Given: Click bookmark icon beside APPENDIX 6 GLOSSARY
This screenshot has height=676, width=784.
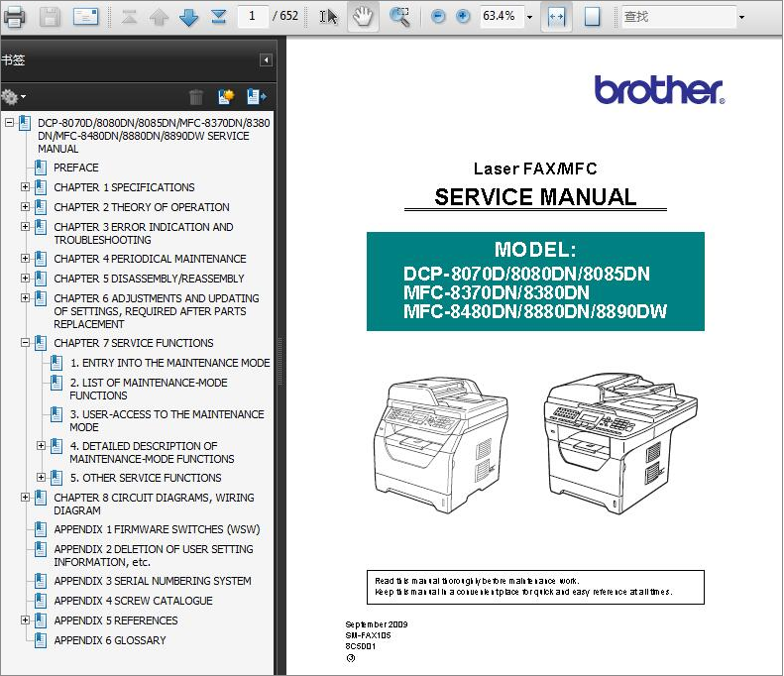Looking at the screenshot, I should [x=41, y=640].
